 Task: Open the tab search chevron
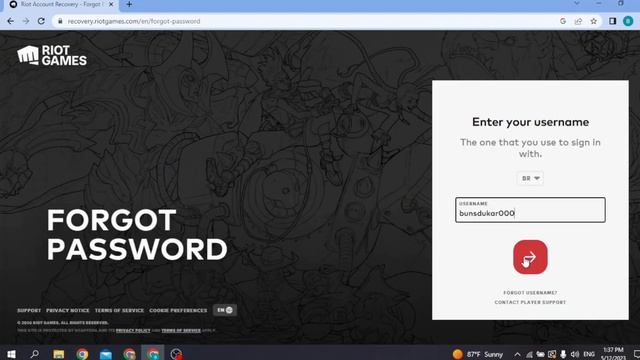[576, 3]
